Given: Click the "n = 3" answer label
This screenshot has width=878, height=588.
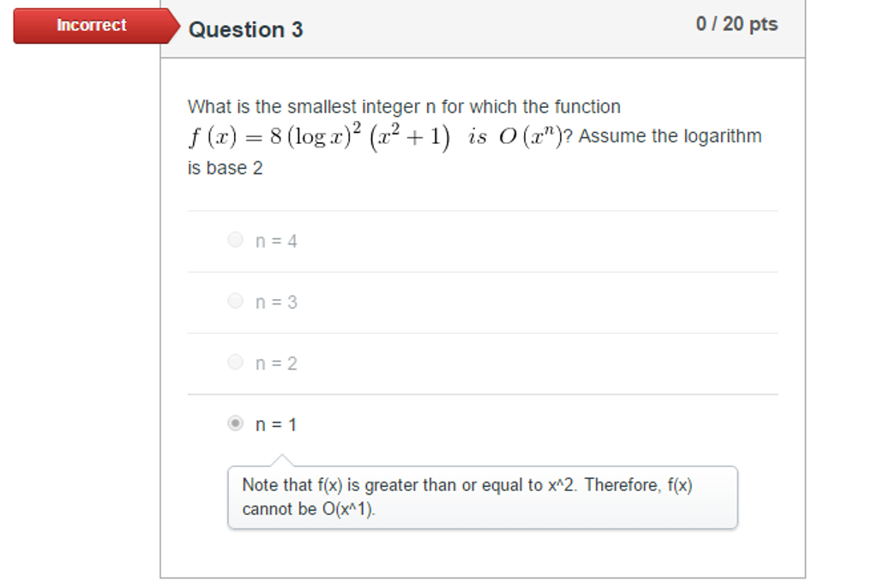Looking at the screenshot, I should (x=276, y=303).
